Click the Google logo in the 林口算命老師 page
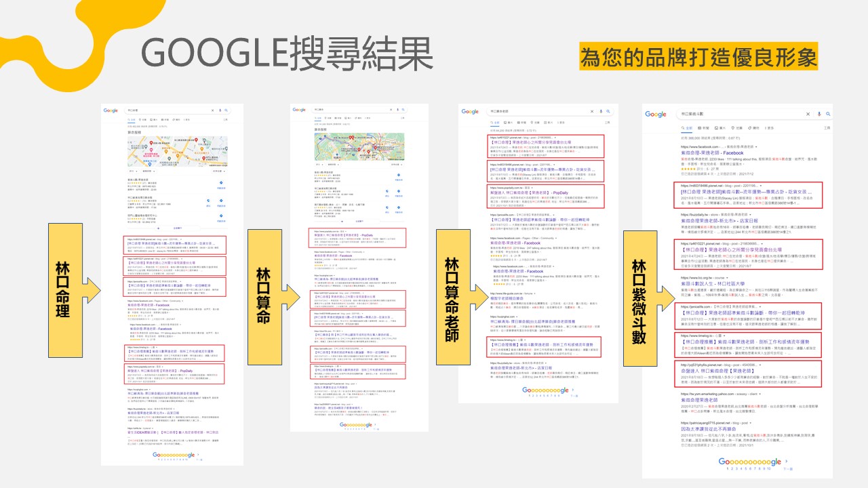 [470, 111]
